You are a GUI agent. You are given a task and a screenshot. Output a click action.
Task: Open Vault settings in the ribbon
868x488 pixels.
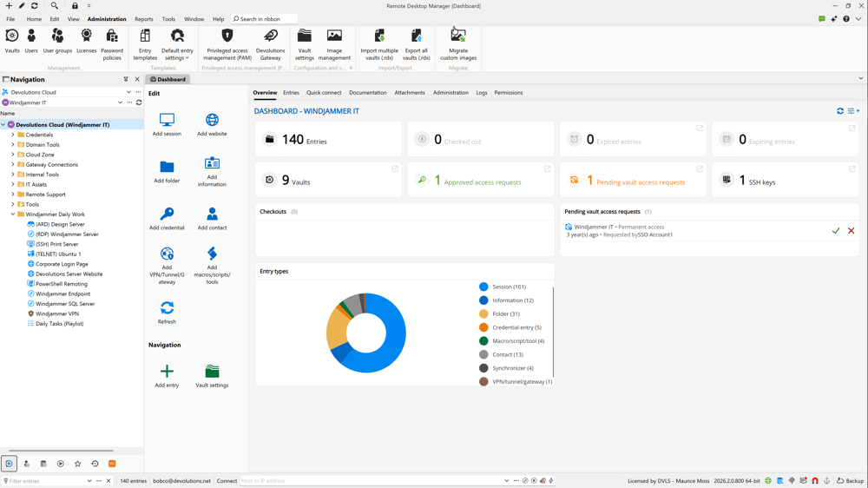305,44
